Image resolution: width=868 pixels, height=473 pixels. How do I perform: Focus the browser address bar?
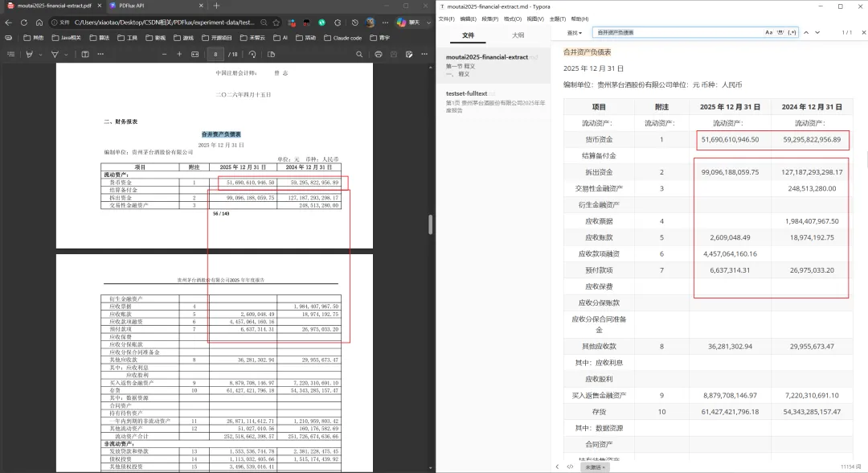click(165, 23)
